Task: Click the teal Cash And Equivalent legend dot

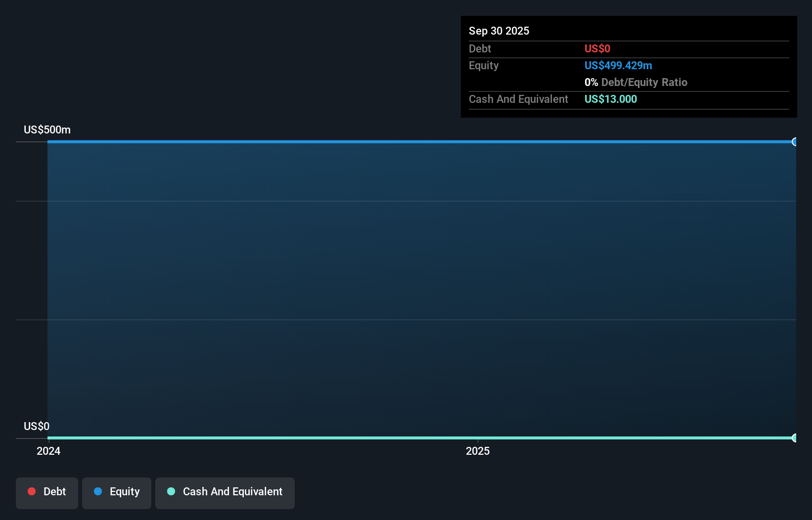Action: [171, 491]
